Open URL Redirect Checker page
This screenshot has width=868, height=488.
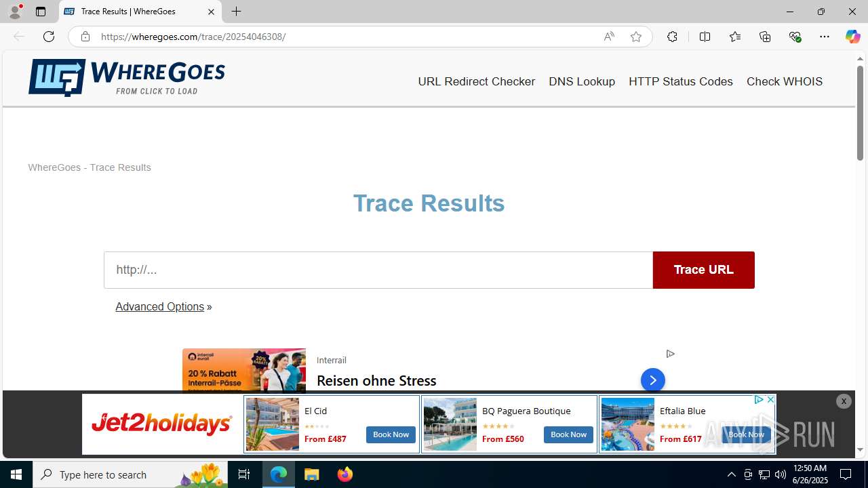(477, 81)
